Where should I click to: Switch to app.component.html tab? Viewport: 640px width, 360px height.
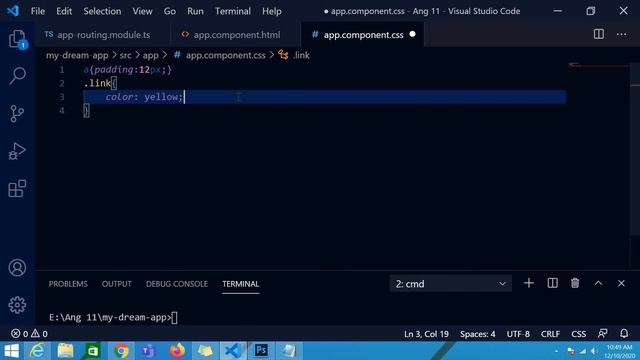236,35
